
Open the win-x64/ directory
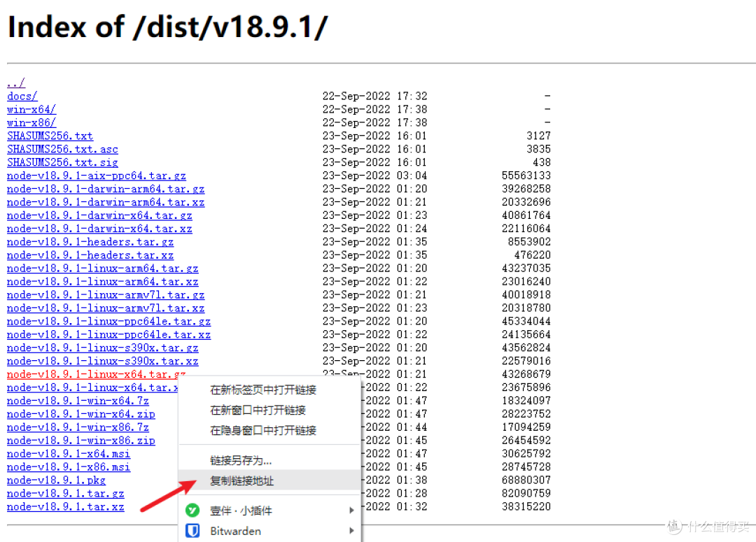tap(31, 109)
